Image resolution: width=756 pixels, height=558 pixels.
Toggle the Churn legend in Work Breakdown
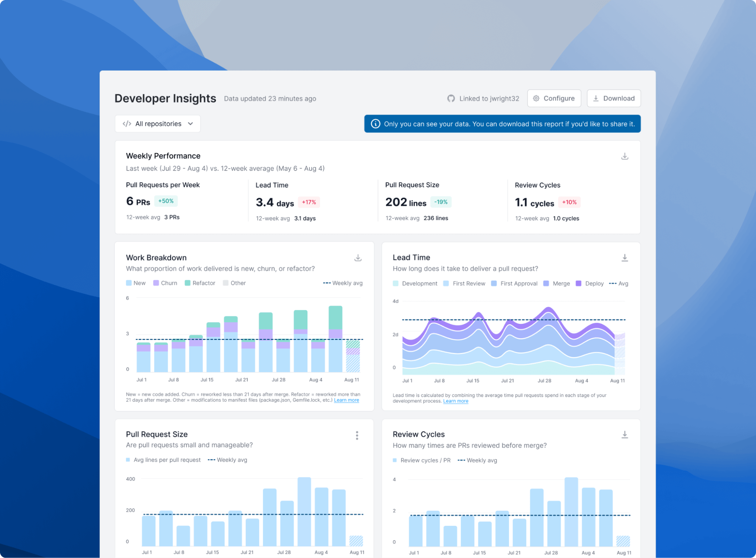tap(165, 283)
